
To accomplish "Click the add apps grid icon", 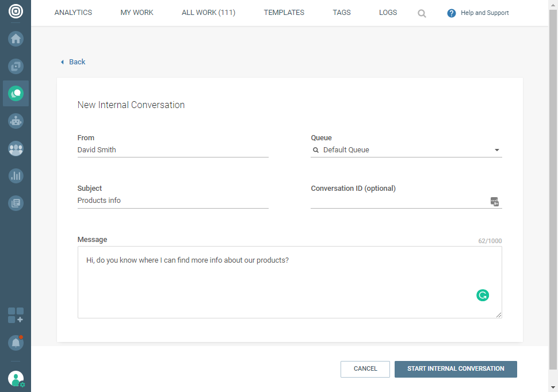I will pyautogui.click(x=16, y=316).
